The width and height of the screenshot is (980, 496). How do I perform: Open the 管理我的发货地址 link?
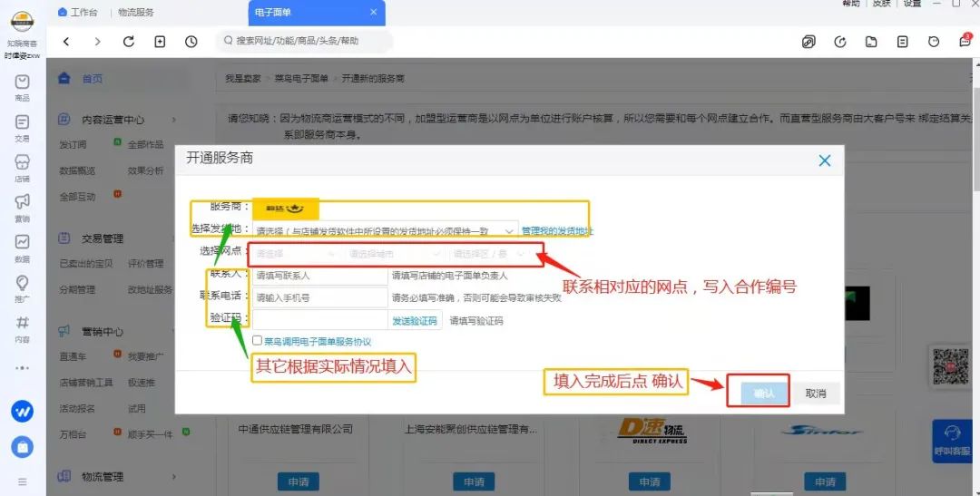556,231
